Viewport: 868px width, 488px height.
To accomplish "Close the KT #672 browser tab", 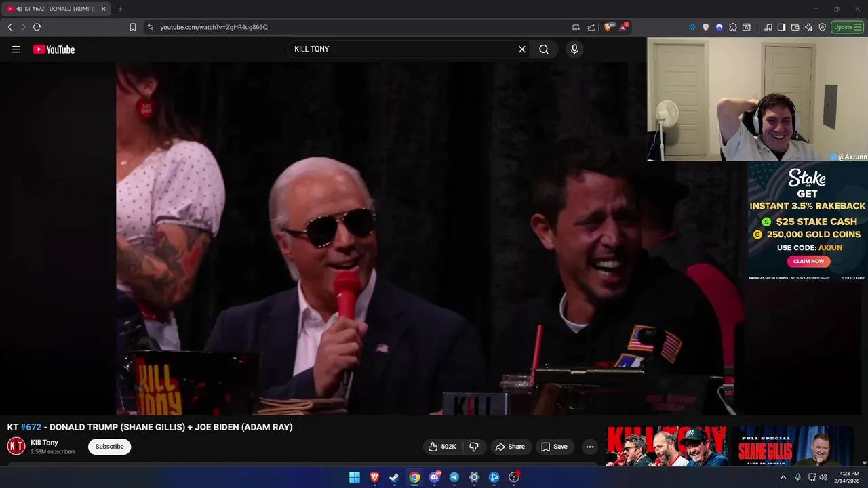I will pyautogui.click(x=104, y=9).
